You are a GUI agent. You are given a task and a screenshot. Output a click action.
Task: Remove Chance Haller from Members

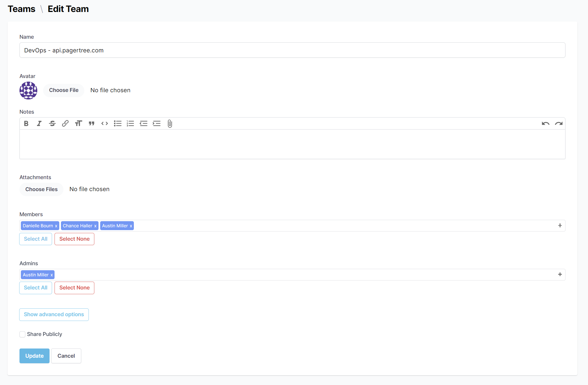95,226
